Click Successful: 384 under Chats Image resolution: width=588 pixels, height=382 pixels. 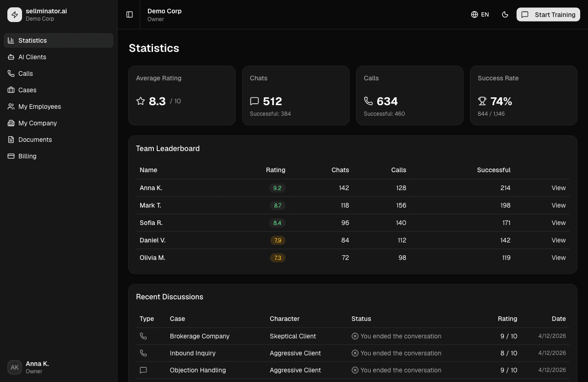tap(271, 113)
